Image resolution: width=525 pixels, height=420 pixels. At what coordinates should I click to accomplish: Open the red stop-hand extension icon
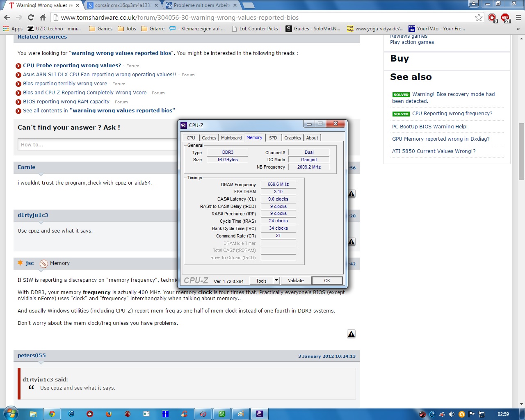pyautogui.click(x=493, y=18)
